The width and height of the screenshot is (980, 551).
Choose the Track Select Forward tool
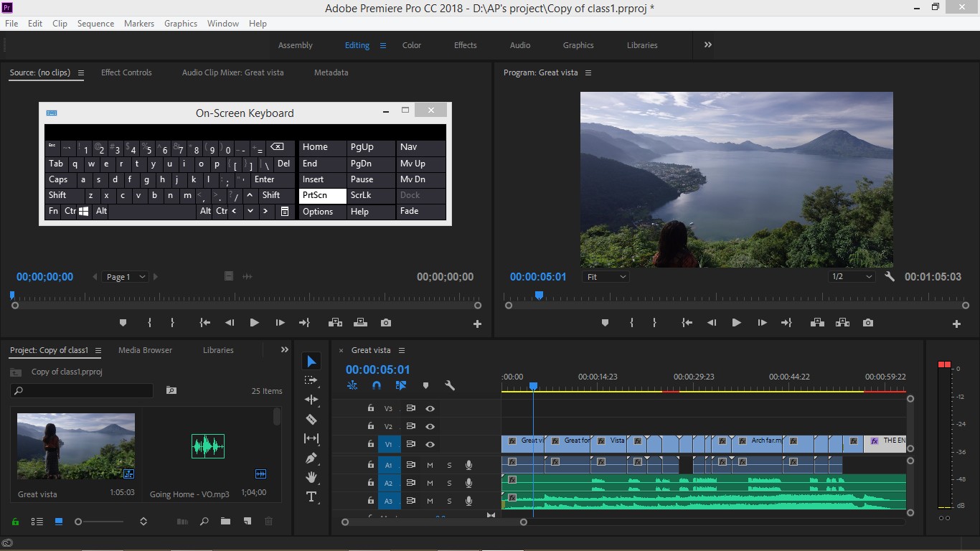(311, 380)
